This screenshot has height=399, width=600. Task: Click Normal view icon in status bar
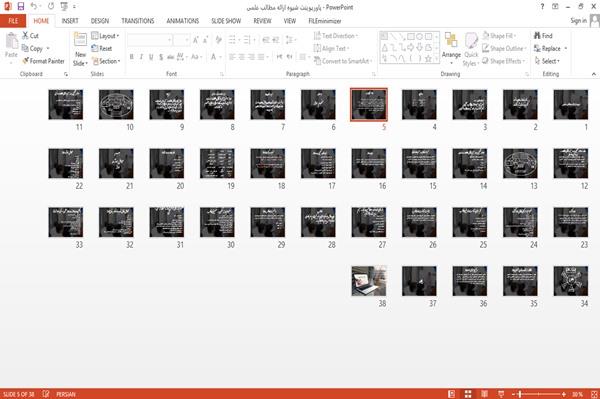[452, 394]
